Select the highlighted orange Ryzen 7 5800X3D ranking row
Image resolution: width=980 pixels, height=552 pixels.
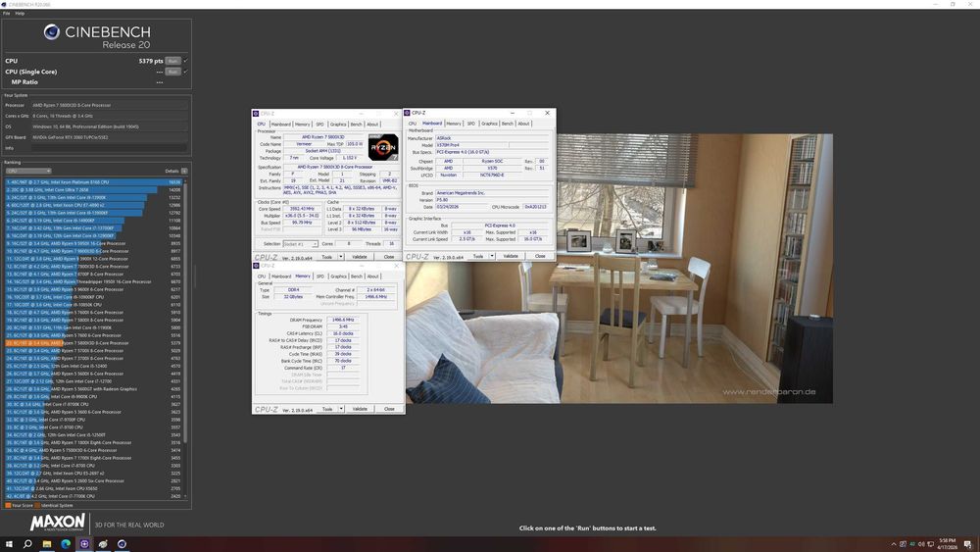tap(94, 342)
